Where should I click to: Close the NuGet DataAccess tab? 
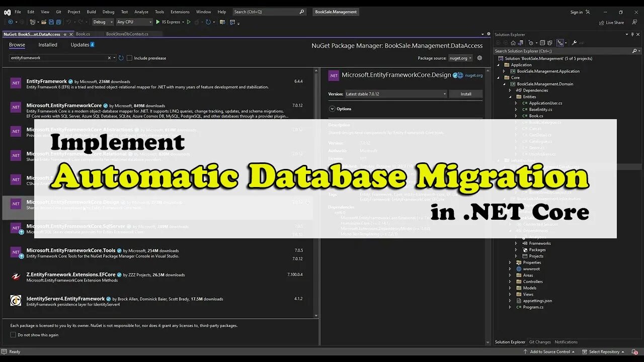(70, 34)
